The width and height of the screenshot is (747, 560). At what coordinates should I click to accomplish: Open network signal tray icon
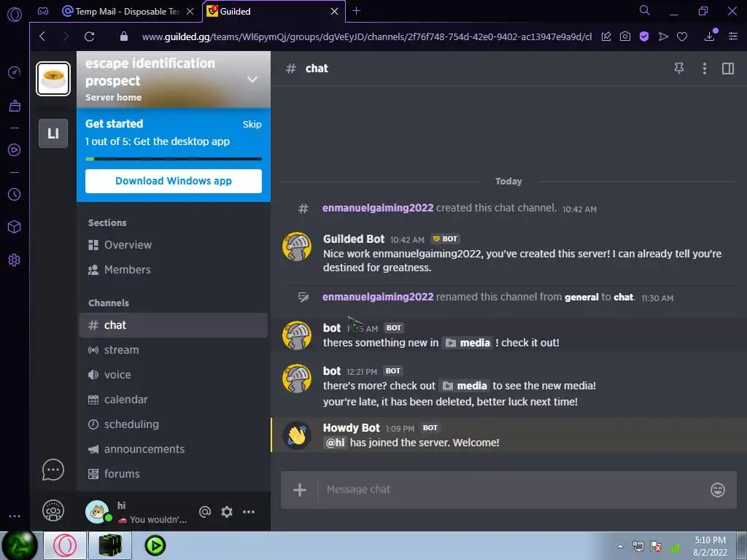(675, 548)
